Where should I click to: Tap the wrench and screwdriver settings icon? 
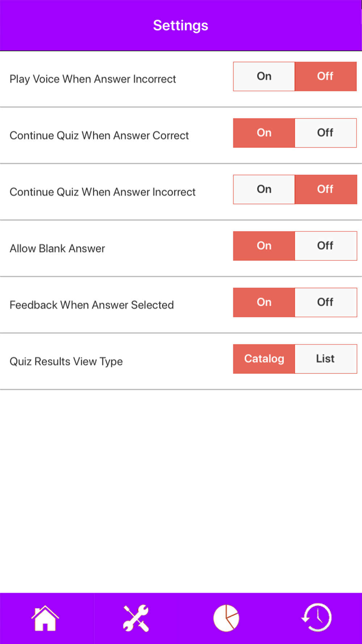click(136, 618)
